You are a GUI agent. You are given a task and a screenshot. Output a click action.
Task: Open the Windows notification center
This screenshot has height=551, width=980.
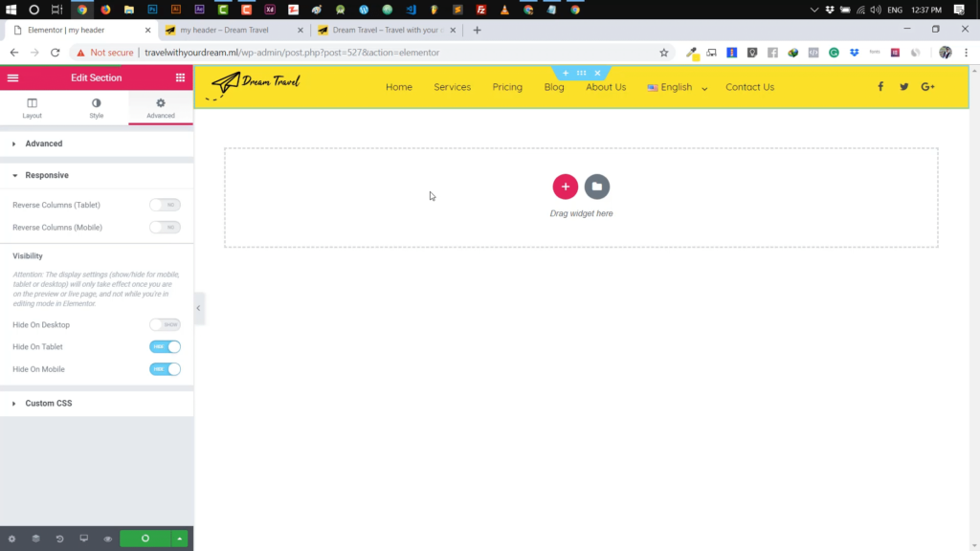click(x=959, y=10)
